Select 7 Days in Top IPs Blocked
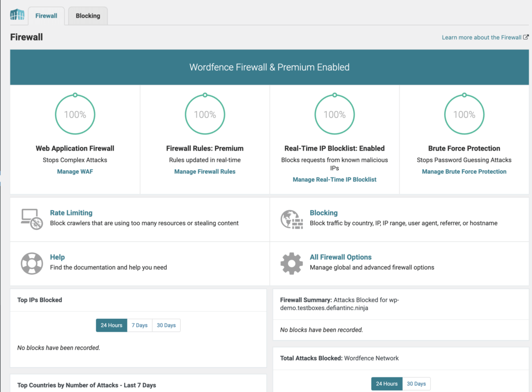 [x=139, y=325]
